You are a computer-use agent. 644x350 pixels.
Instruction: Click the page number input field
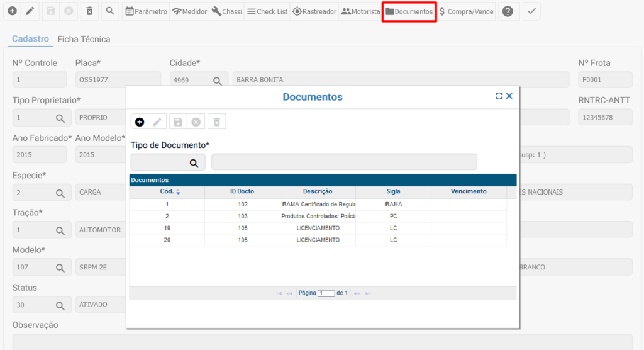pyautogui.click(x=326, y=293)
